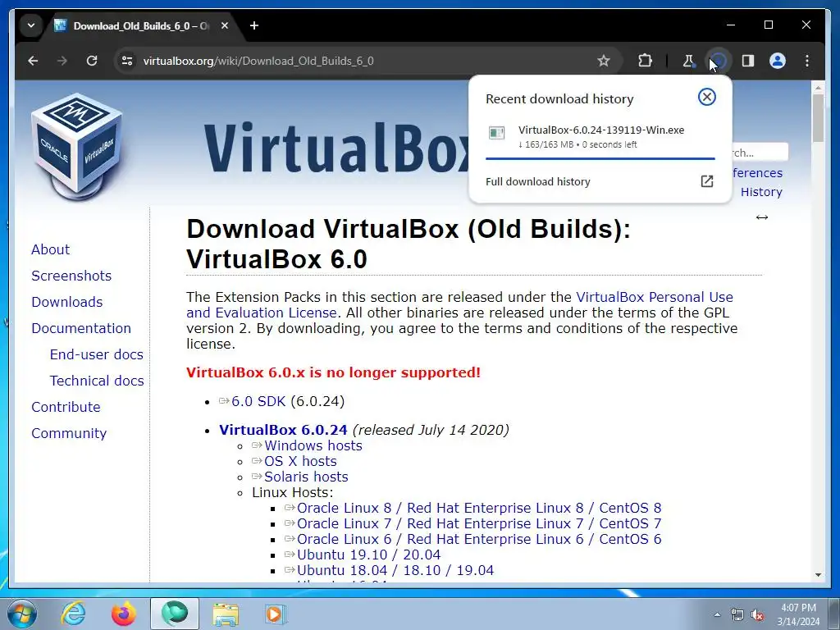Open the full download history external icon
840x630 pixels.
(706, 181)
